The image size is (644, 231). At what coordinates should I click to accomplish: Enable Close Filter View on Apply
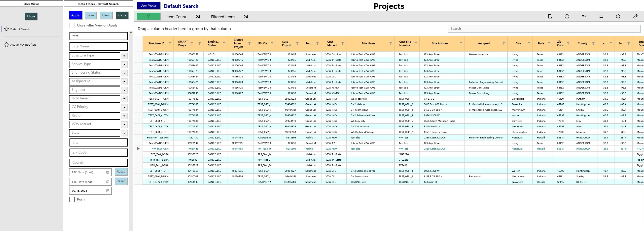point(72,25)
